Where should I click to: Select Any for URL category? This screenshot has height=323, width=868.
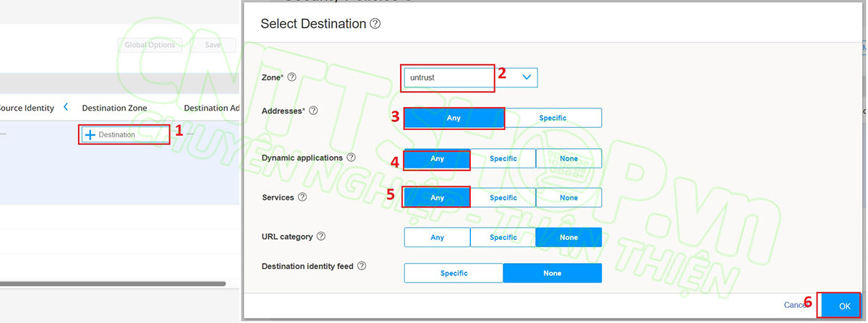(437, 237)
